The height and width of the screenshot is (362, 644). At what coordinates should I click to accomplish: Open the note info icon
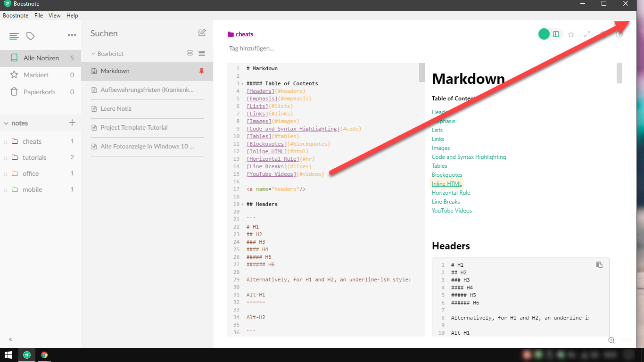click(619, 34)
